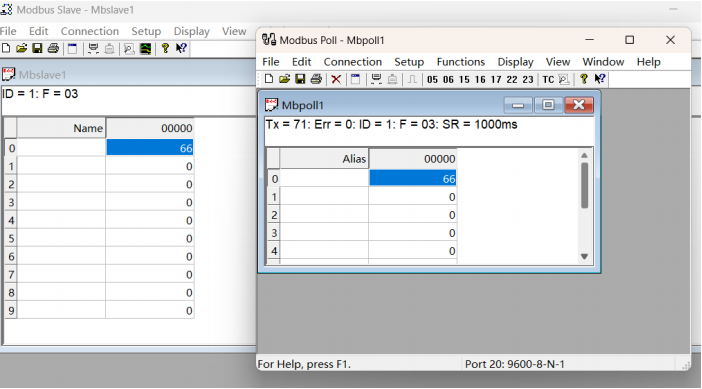Open Edit menu in Modbus Slave

[39, 31]
